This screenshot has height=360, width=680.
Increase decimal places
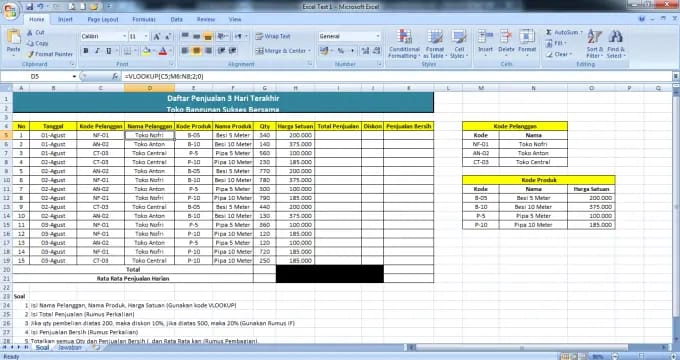pyautogui.click(x=365, y=51)
